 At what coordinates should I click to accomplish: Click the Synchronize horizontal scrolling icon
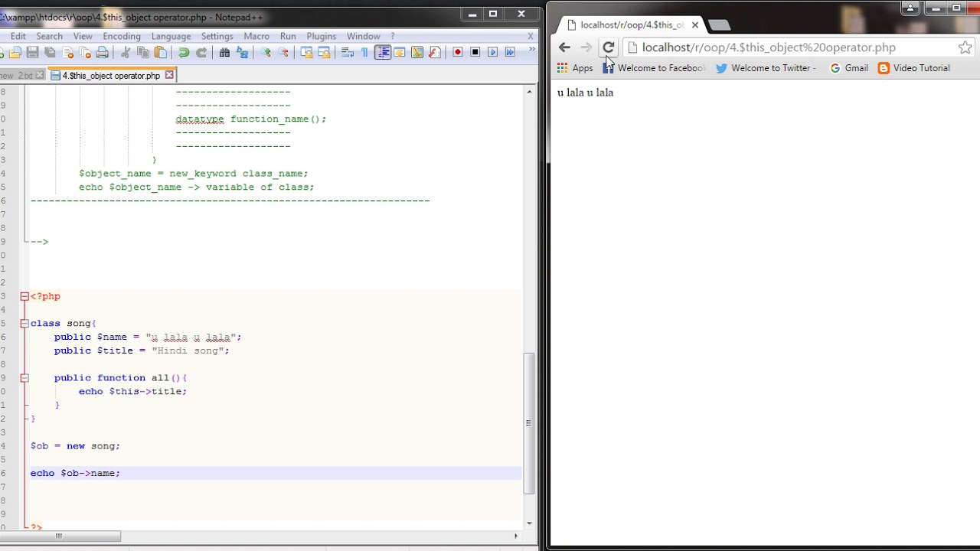click(x=324, y=52)
